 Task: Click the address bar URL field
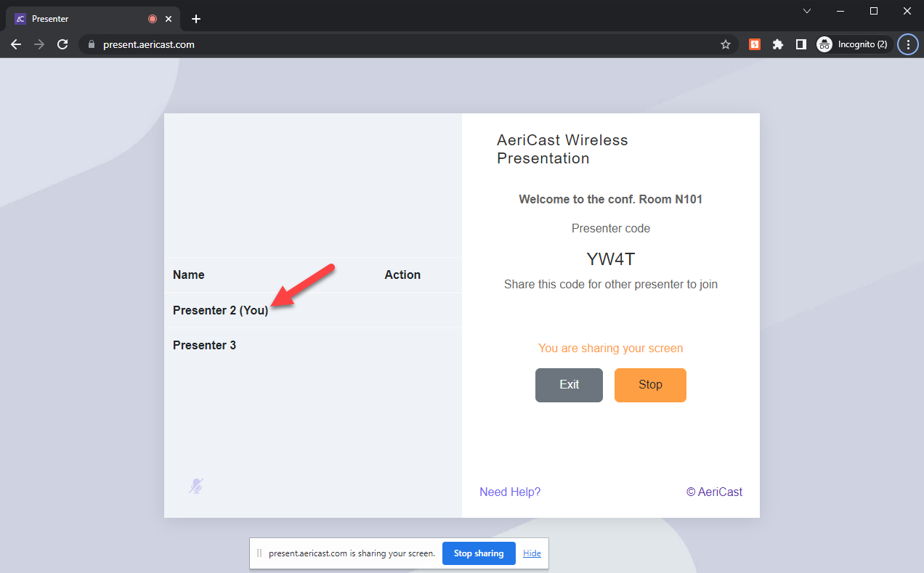click(x=407, y=44)
